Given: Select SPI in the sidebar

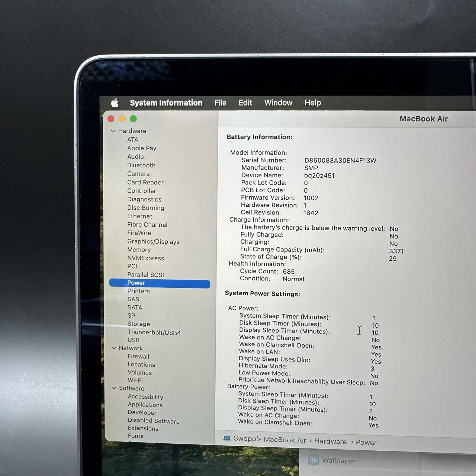Looking at the screenshot, I should (132, 316).
